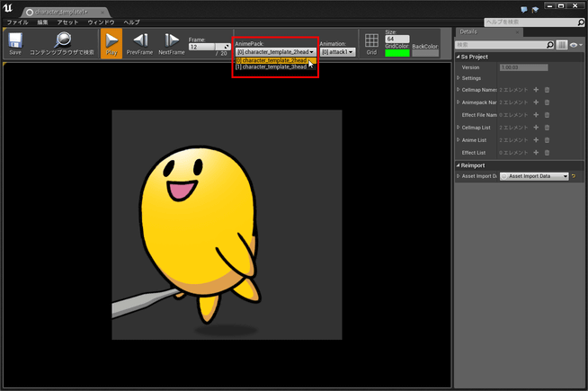The width and height of the screenshot is (588, 391).
Task: Add element to Cellmap Names with plus
Action: coord(536,90)
